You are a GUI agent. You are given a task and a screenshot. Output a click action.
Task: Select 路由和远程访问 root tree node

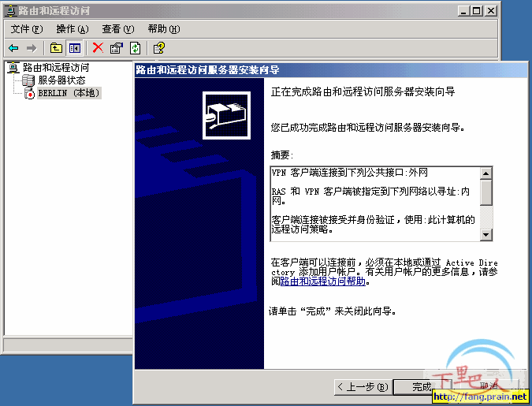point(55,68)
